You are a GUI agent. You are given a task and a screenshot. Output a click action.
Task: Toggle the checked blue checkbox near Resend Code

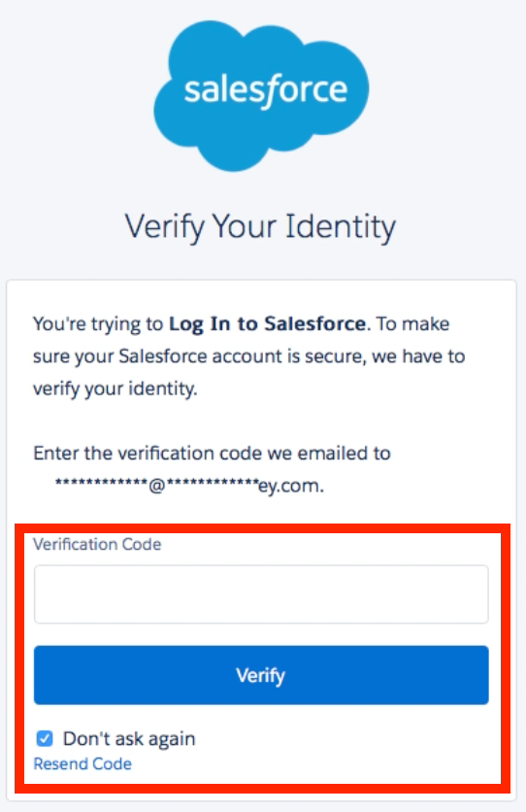click(45, 738)
